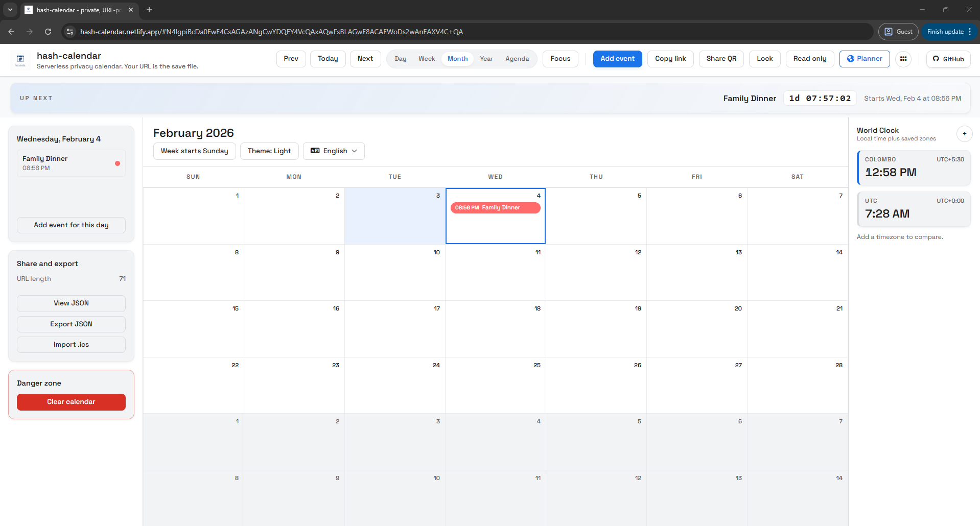
Task: Click the Share QR button
Action: click(720, 59)
